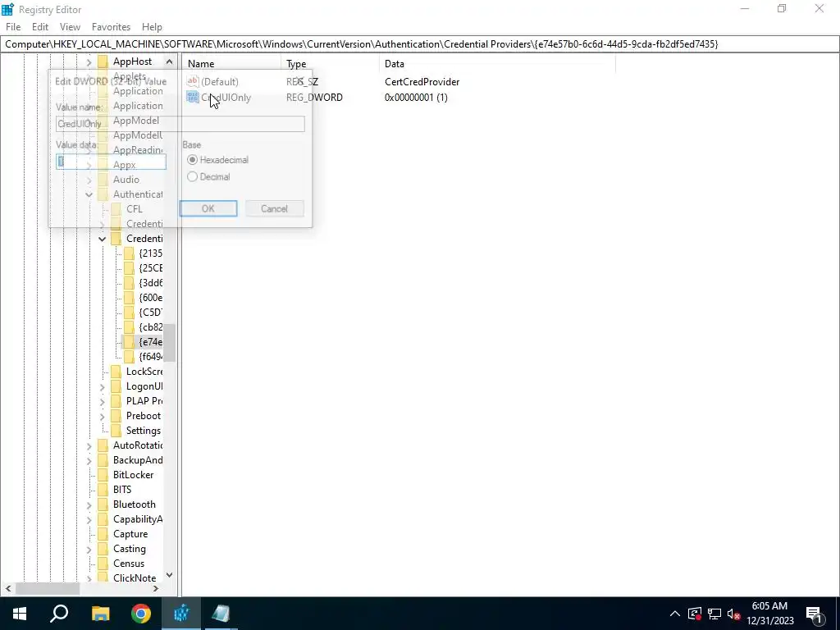The height and width of the screenshot is (630, 840).
Task: Select the {e74e key in the tree
Action: coord(150,342)
